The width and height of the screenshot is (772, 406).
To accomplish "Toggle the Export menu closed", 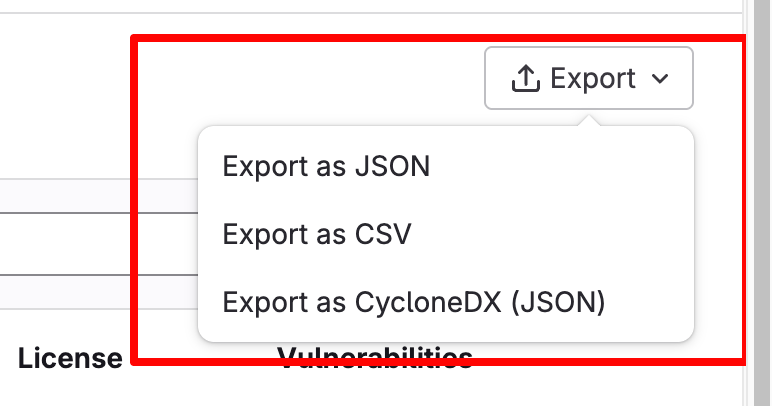I will (x=588, y=78).
